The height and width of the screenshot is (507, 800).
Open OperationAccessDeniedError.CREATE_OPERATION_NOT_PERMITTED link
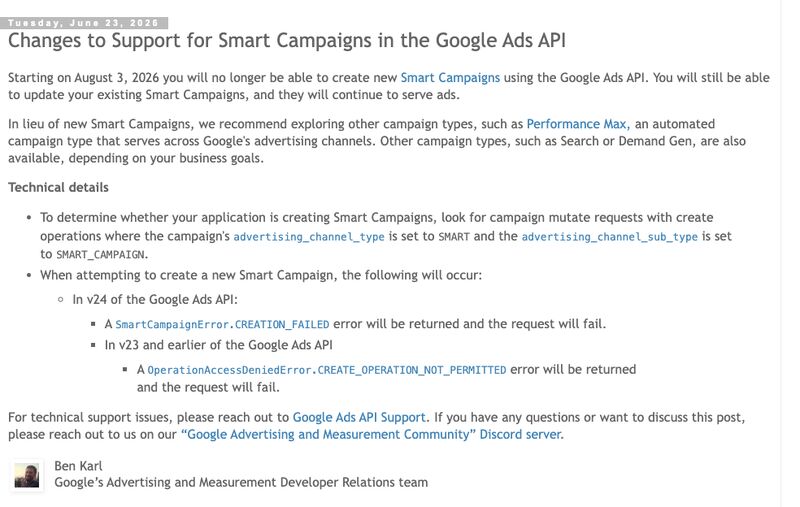pos(327,370)
